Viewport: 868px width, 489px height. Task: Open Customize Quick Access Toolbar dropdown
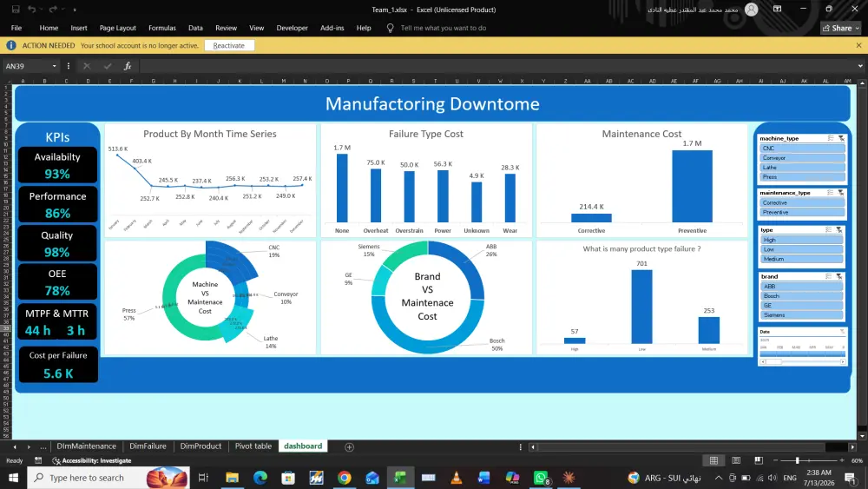[75, 10]
